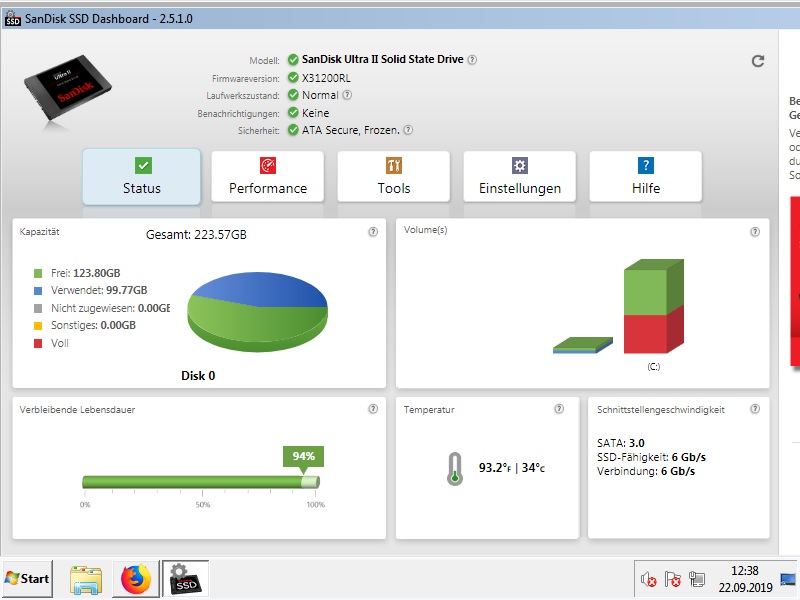Viewport: 800px width, 600px height.
Task: Select the Status tab
Action: click(142, 177)
